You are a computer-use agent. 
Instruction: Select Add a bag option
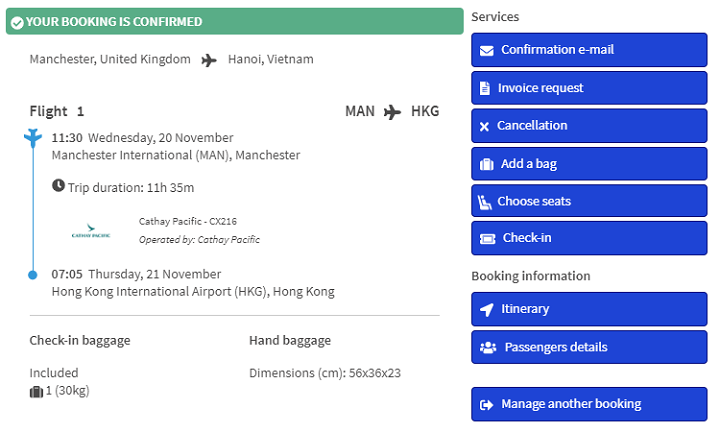coord(589,164)
